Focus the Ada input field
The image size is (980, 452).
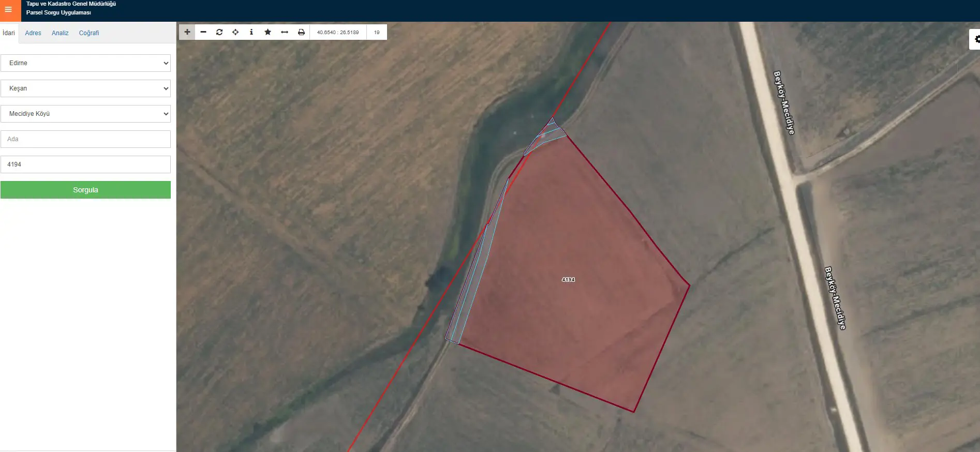pyautogui.click(x=85, y=139)
